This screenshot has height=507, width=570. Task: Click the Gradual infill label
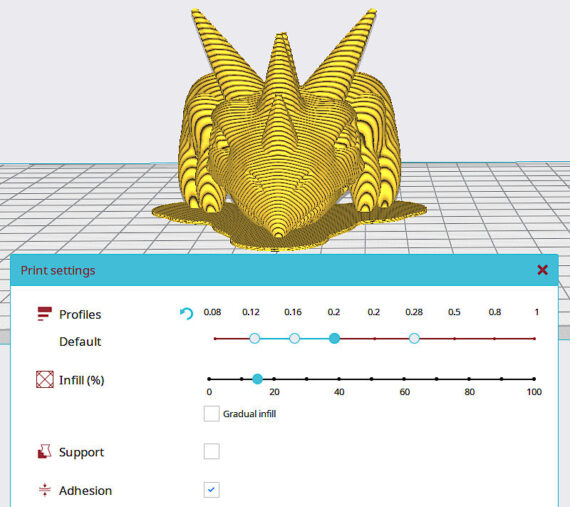tap(249, 414)
